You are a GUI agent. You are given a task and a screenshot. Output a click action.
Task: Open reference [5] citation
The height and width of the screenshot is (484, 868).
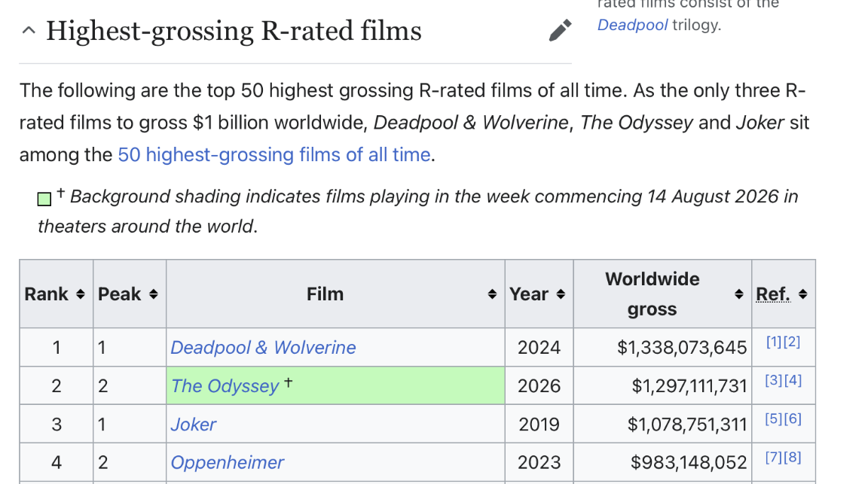[x=773, y=419]
